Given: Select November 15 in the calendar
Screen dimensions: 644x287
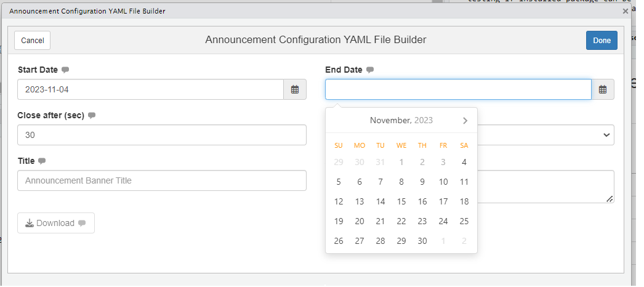Looking at the screenshot, I should pos(401,201).
